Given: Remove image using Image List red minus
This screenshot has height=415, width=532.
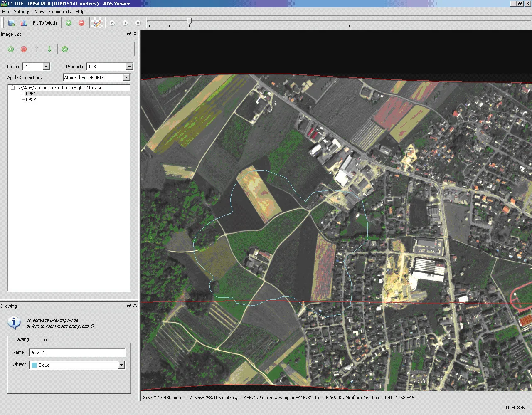Looking at the screenshot, I should click(x=24, y=49).
